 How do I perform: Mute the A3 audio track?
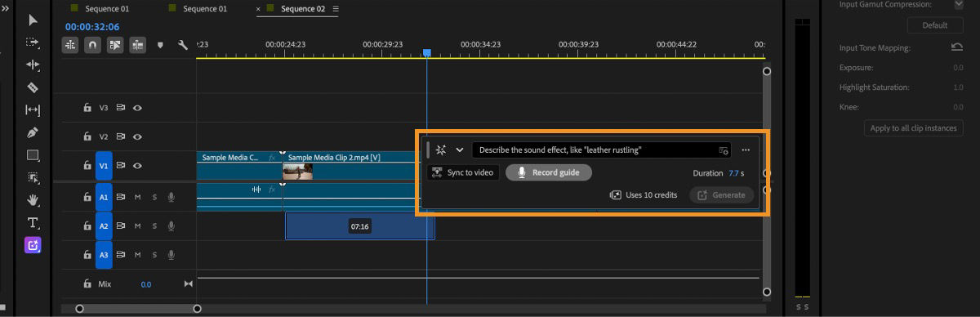coord(137,255)
